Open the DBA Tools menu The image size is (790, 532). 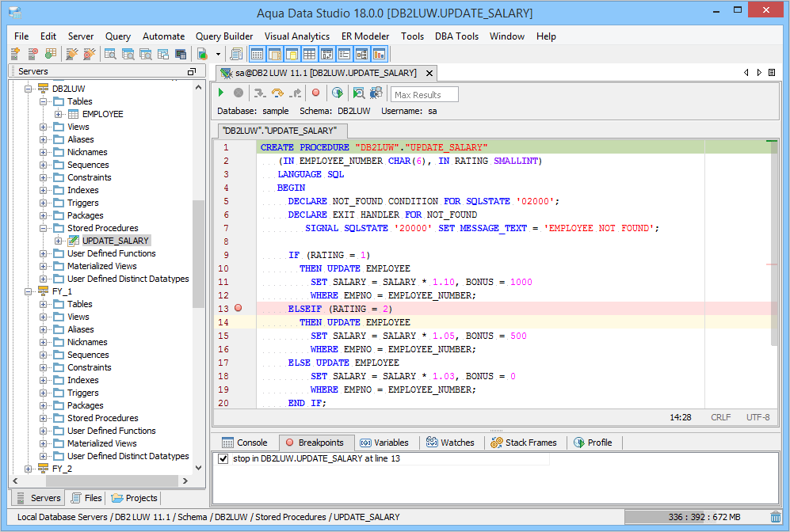[456, 36]
